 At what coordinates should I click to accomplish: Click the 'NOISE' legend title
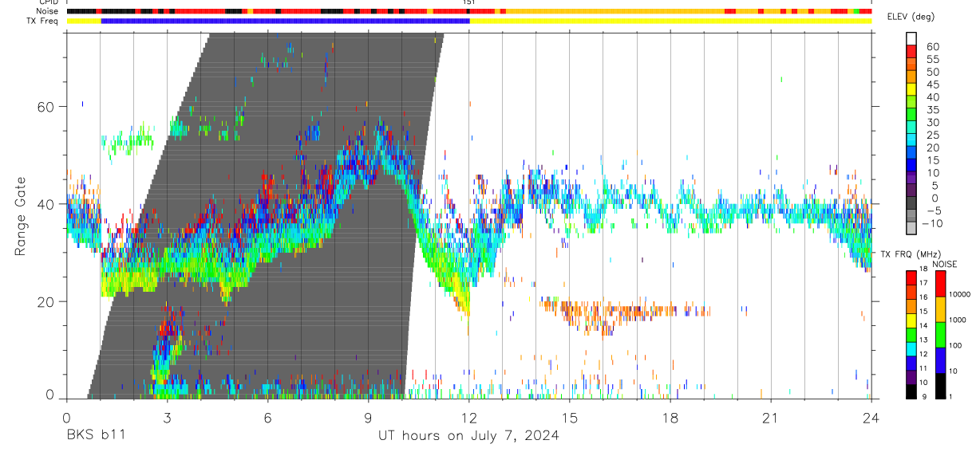coord(945,264)
